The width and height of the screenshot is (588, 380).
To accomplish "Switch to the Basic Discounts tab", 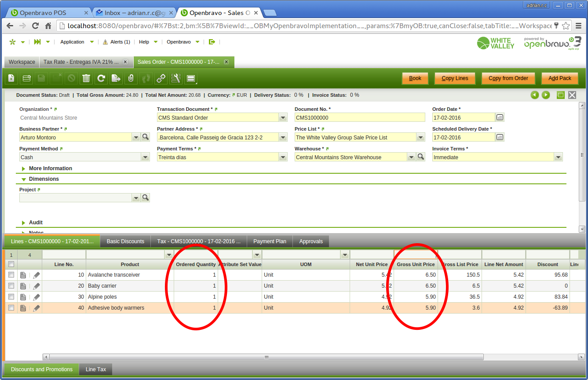I will point(125,241).
